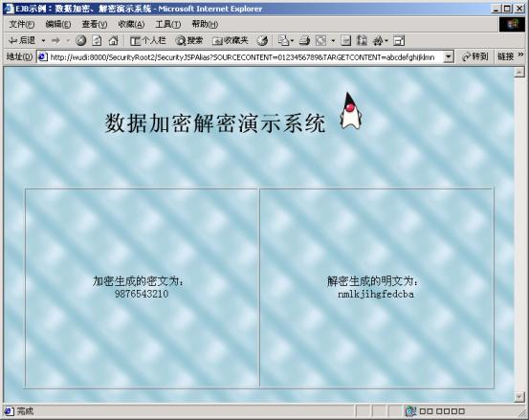Click the ciphertext value 9876543210
The height and width of the screenshot is (420, 529).
[142, 294]
